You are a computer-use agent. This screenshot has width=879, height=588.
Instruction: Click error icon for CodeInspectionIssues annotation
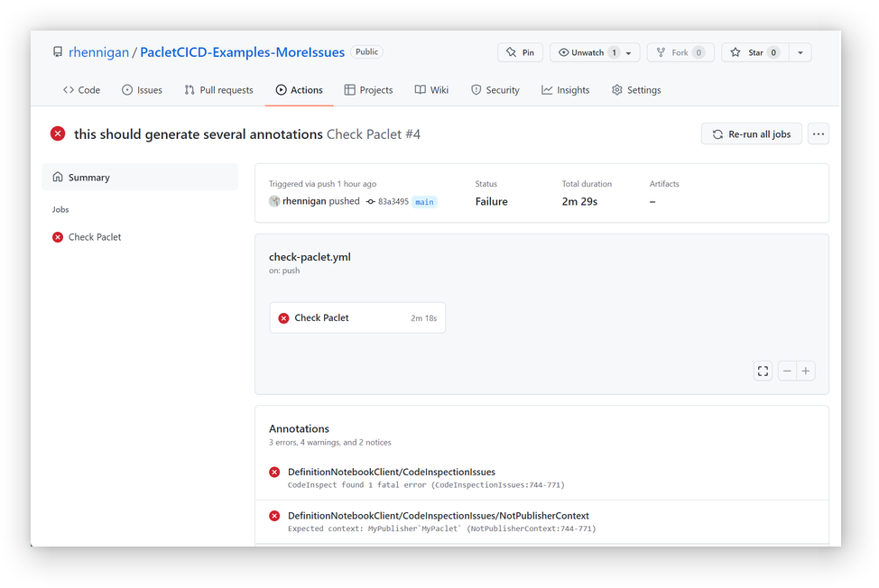274,472
